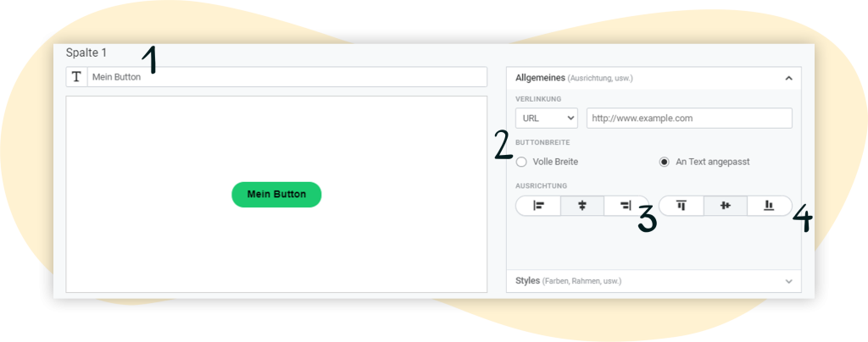
Task: Click the Allgemeines panel header
Action: (x=654, y=78)
